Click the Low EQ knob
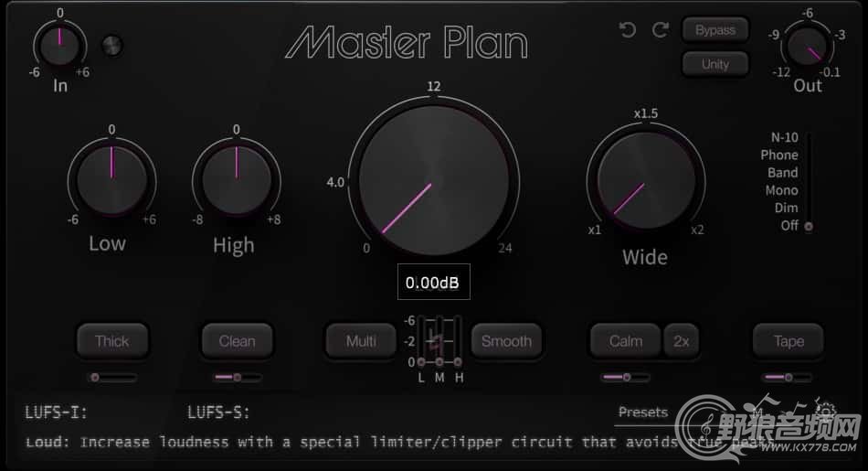The height and width of the screenshot is (471, 868). coord(111,179)
